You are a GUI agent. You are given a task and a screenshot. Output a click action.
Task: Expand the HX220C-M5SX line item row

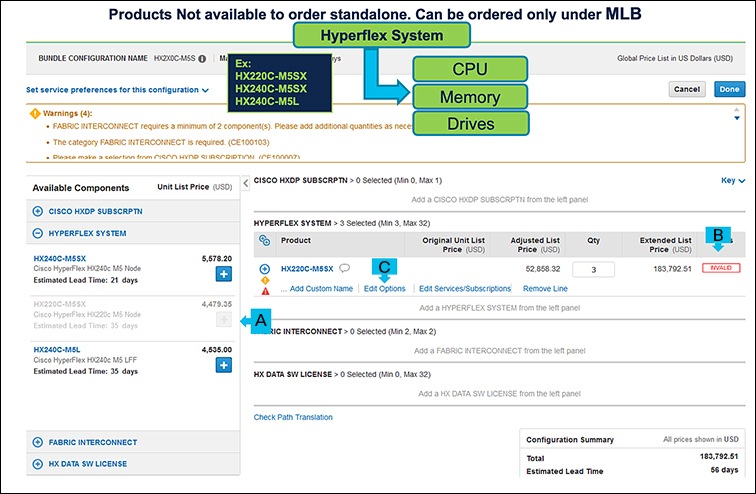pyautogui.click(x=265, y=269)
